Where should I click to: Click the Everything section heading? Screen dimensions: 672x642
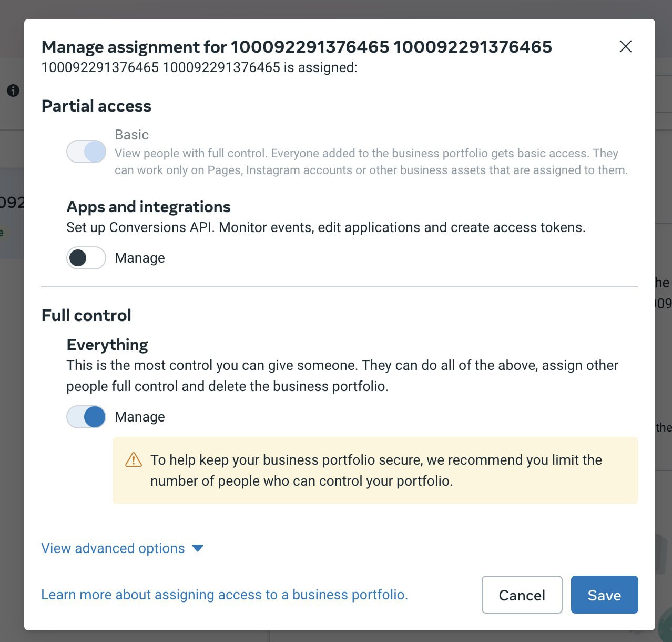[107, 345]
